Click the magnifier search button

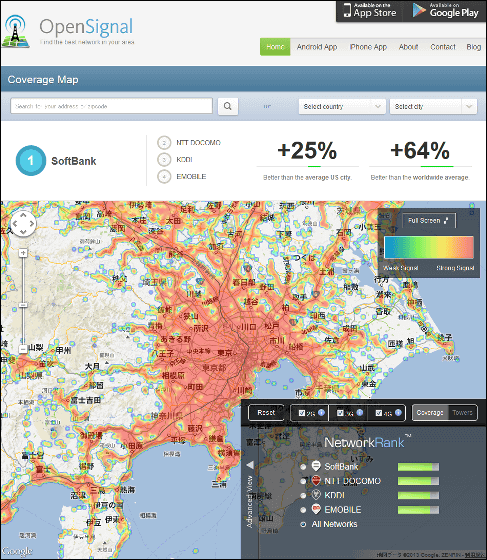[x=228, y=106]
